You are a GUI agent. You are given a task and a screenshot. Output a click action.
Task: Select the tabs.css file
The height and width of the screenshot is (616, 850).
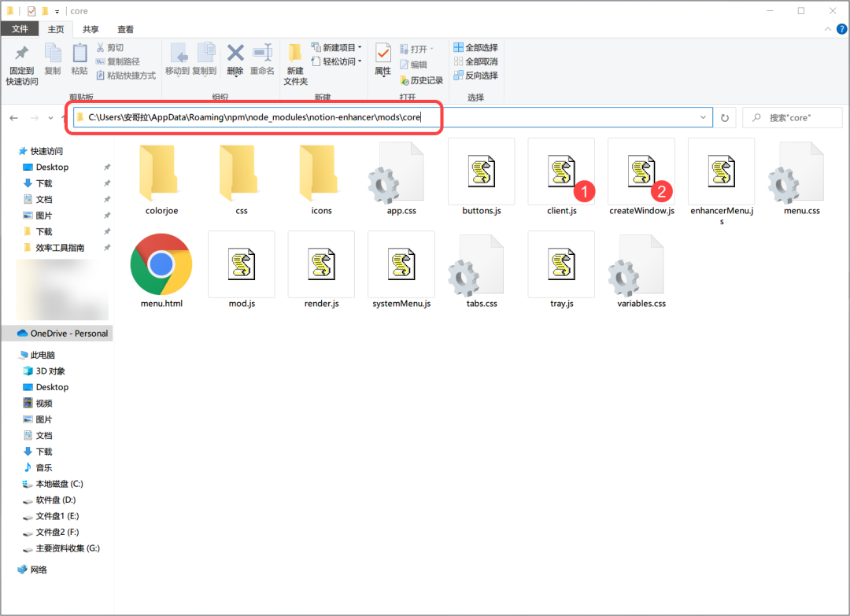(x=482, y=270)
